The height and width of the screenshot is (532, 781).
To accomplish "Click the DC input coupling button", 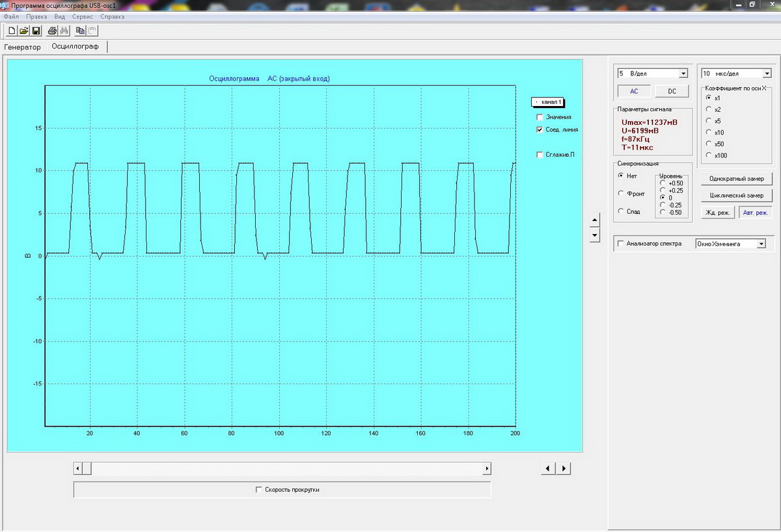I will tap(671, 92).
